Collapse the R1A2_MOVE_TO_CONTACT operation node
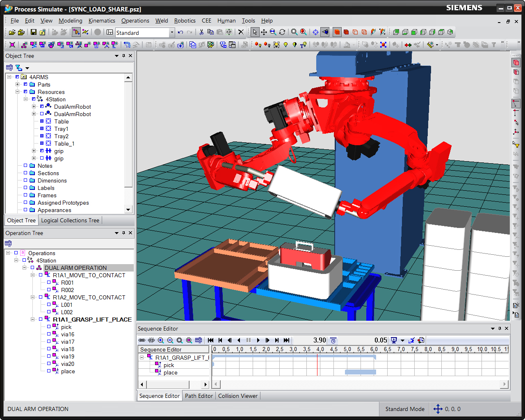The width and height of the screenshot is (525, 420). pyautogui.click(x=32, y=297)
